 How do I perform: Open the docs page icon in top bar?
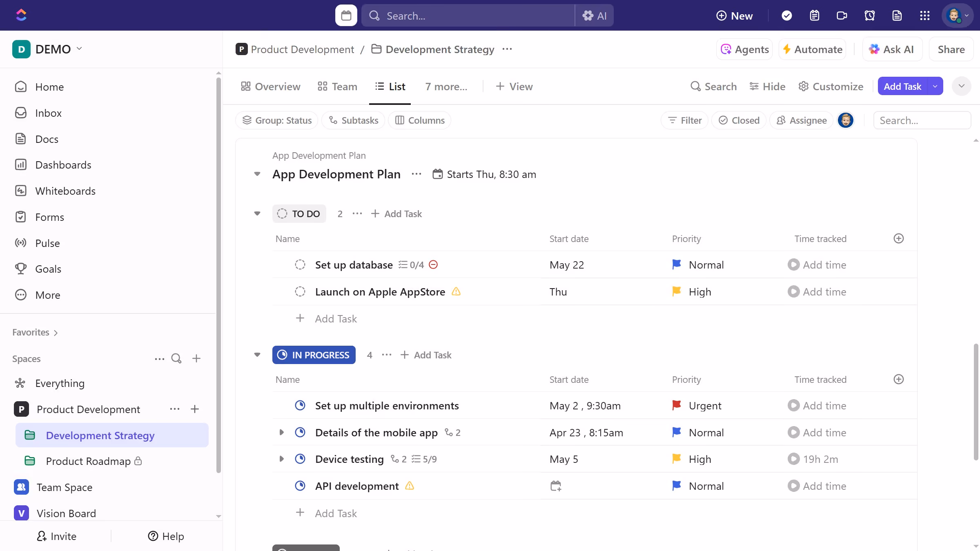click(897, 16)
